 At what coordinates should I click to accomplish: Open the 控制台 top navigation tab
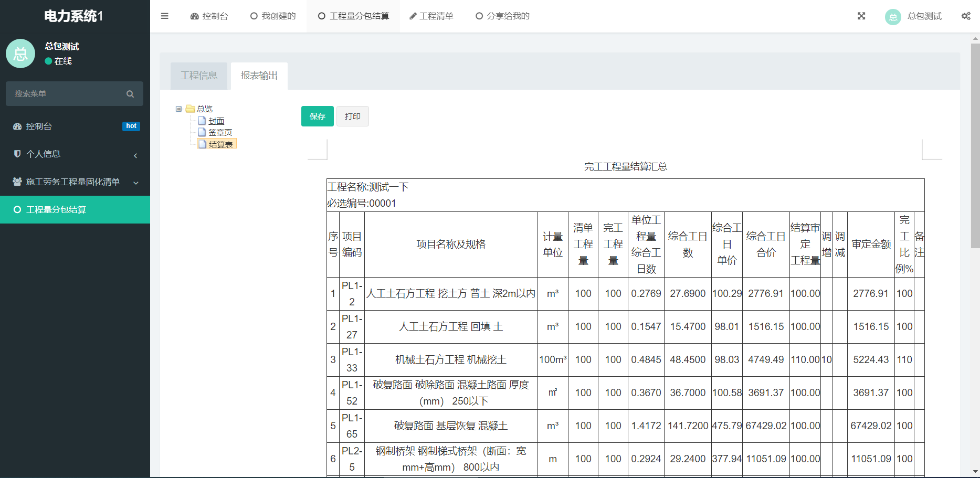209,16
